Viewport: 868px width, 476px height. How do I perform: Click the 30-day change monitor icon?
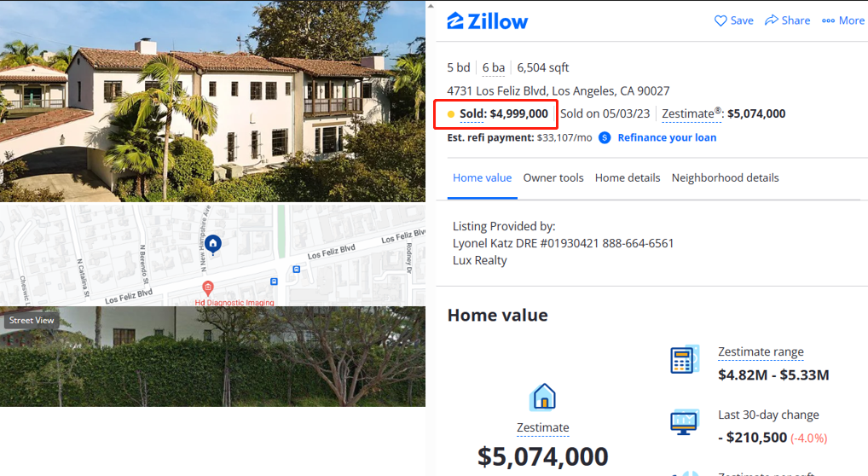tap(685, 422)
